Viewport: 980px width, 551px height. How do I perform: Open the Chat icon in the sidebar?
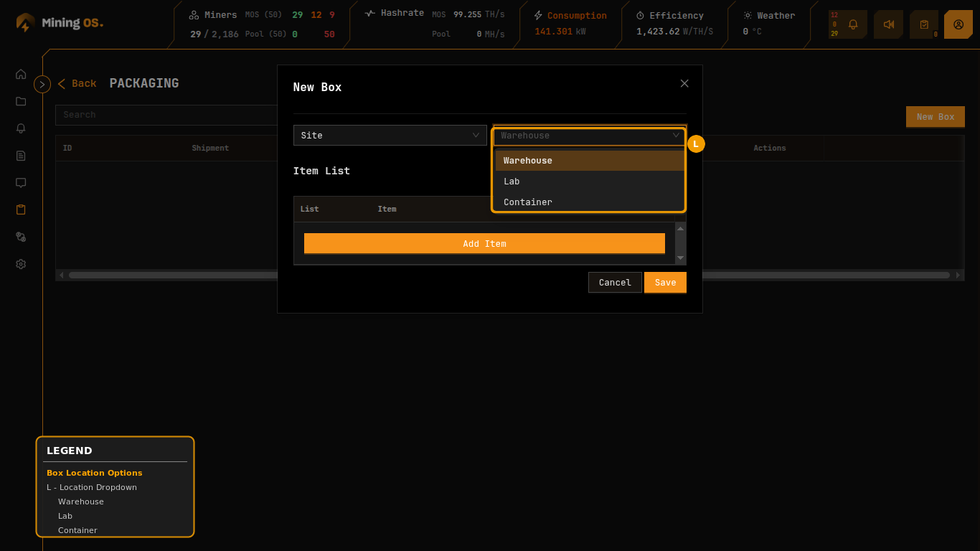point(21,183)
